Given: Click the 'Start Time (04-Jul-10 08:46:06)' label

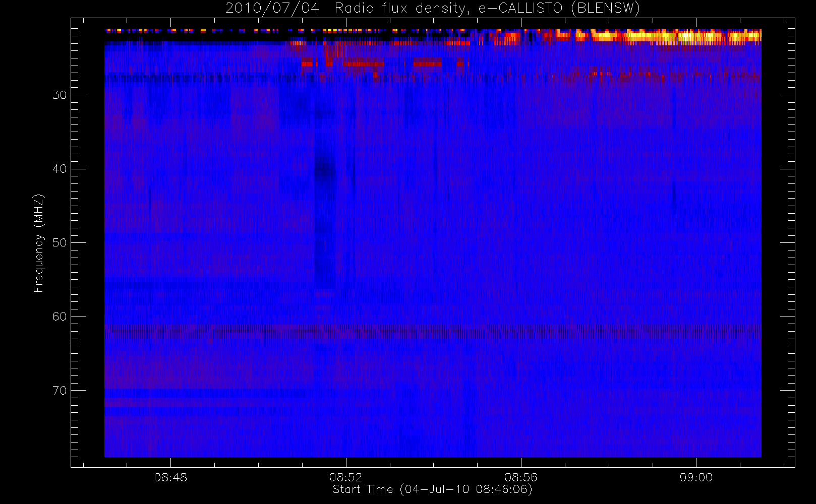Looking at the screenshot, I should (x=433, y=489).
